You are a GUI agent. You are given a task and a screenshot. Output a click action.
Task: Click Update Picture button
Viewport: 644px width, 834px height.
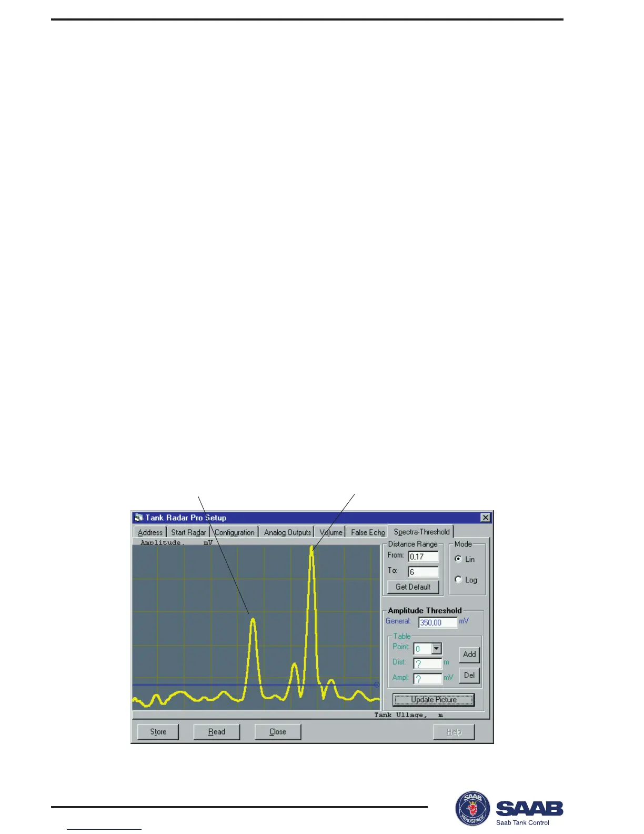[x=434, y=700]
